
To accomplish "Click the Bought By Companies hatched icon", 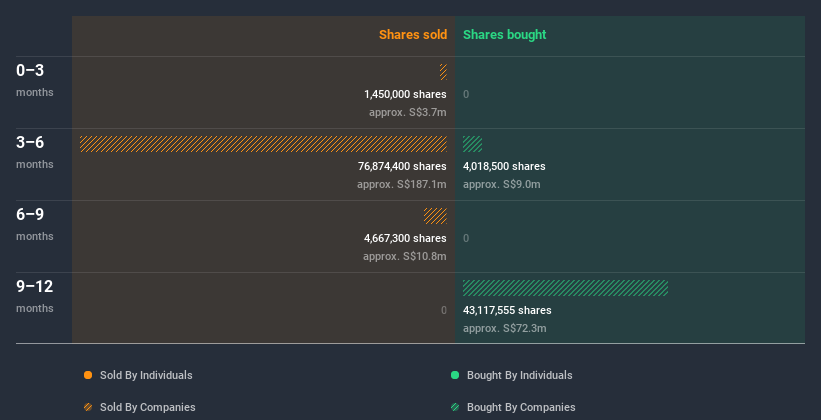I will point(455,407).
